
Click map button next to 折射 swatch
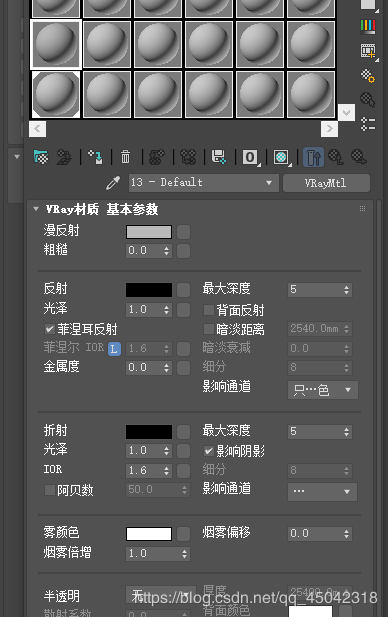point(183,432)
